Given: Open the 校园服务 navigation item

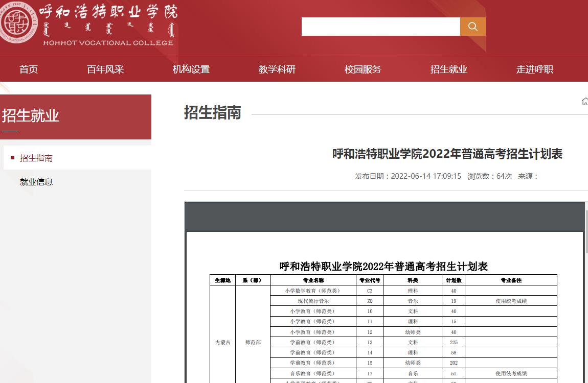Looking at the screenshot, I should [363, 69].
